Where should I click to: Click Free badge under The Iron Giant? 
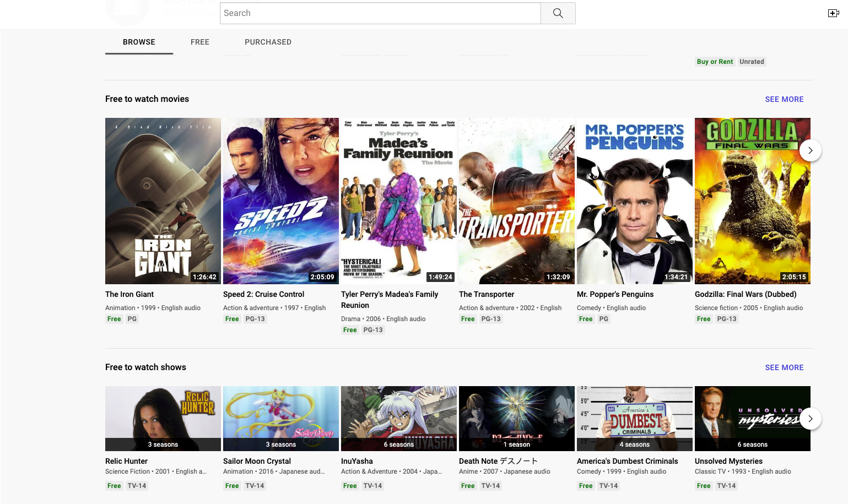click(x=114, y=319)
